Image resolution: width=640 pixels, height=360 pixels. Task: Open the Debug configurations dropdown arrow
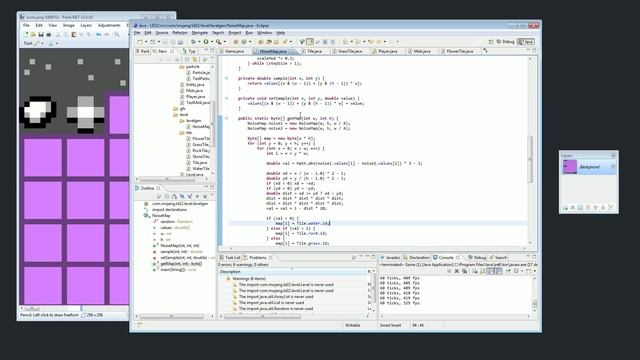click(199, 42)
